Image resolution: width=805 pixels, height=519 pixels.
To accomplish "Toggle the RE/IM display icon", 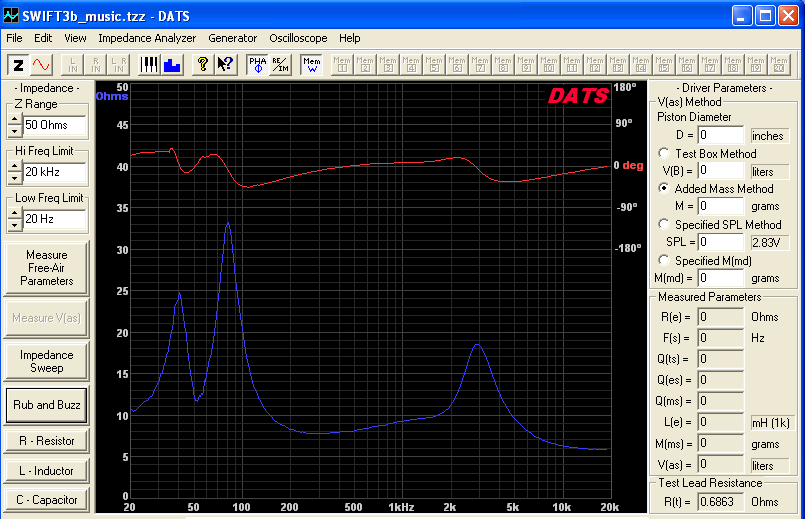I will 280,65.
